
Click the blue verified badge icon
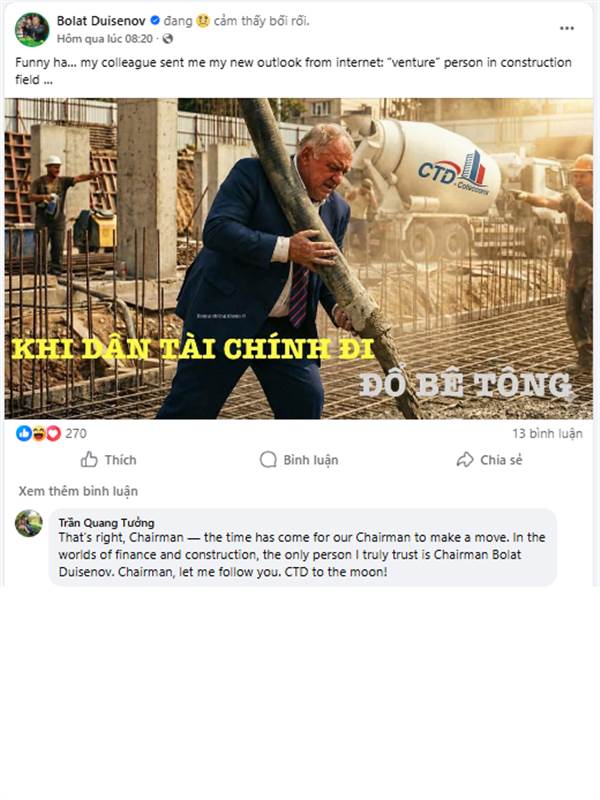pos(155,21)
